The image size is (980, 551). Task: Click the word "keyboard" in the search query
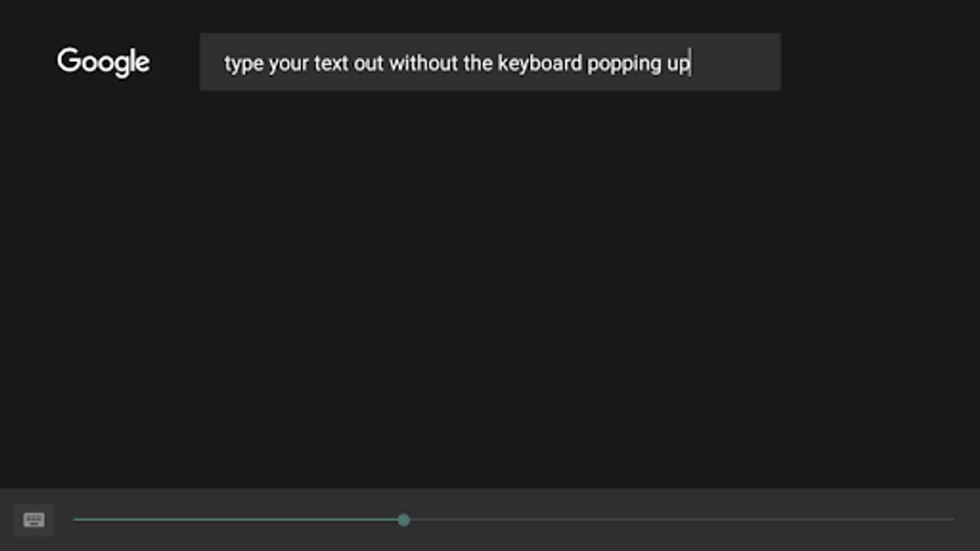pyautogui.click(x=540, y=63)
